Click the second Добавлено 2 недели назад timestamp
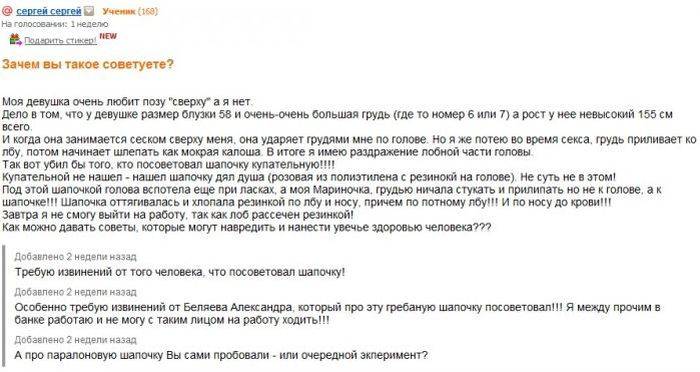Screen dimensions: 700x372 [75, 292]
